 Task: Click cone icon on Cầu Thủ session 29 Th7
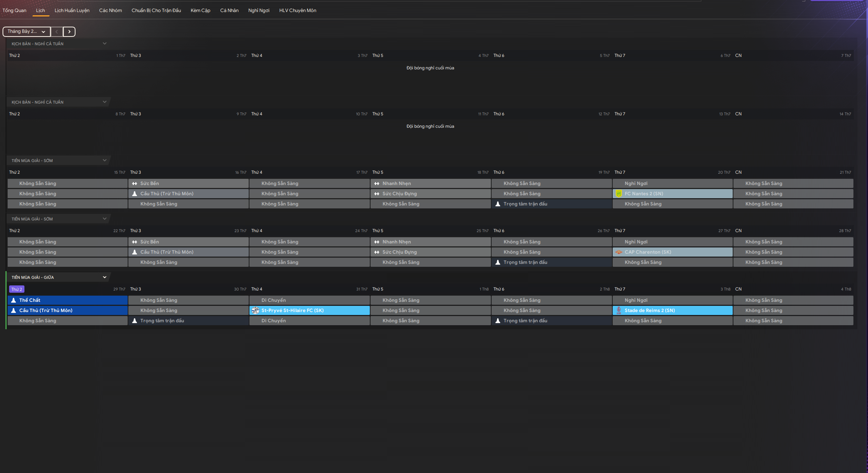[x=13, y=311]
